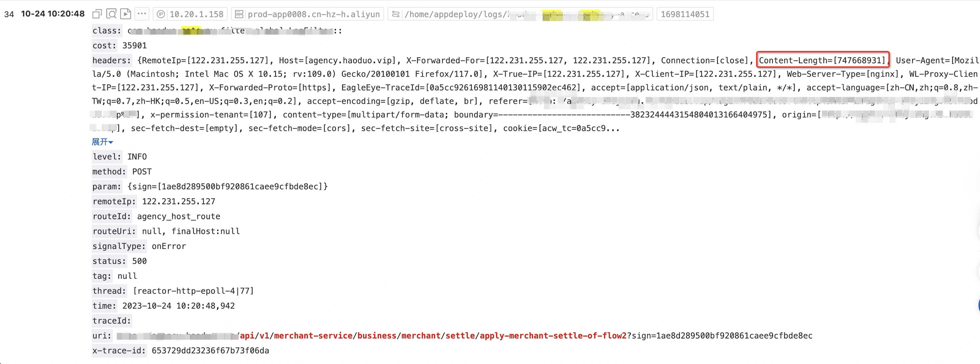Click the copy log entry icon

pyautogui.click(x=97, y=14)
